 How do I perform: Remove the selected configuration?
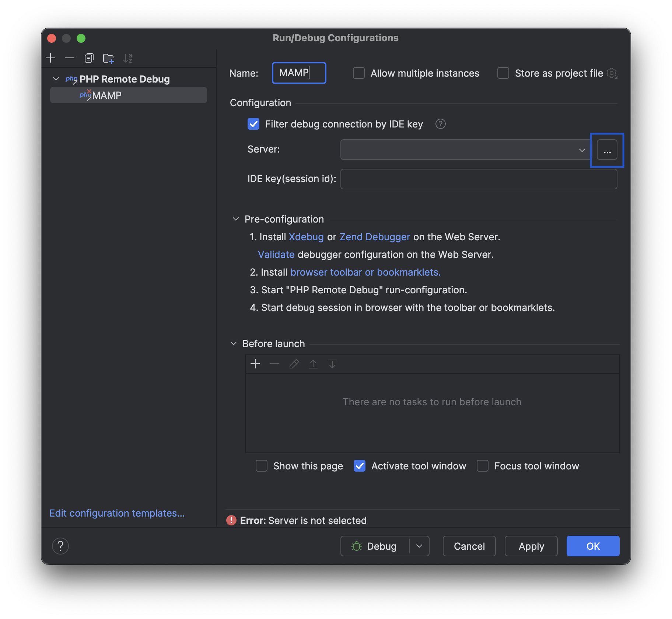coord(70,58)
